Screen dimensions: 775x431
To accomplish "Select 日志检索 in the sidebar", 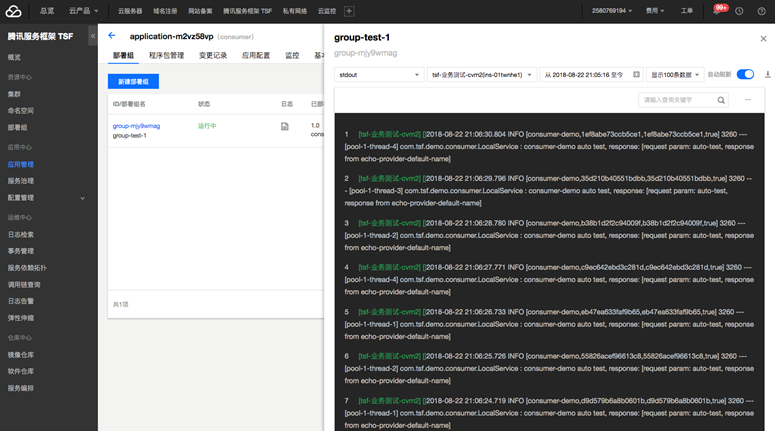I will (21, 234).
